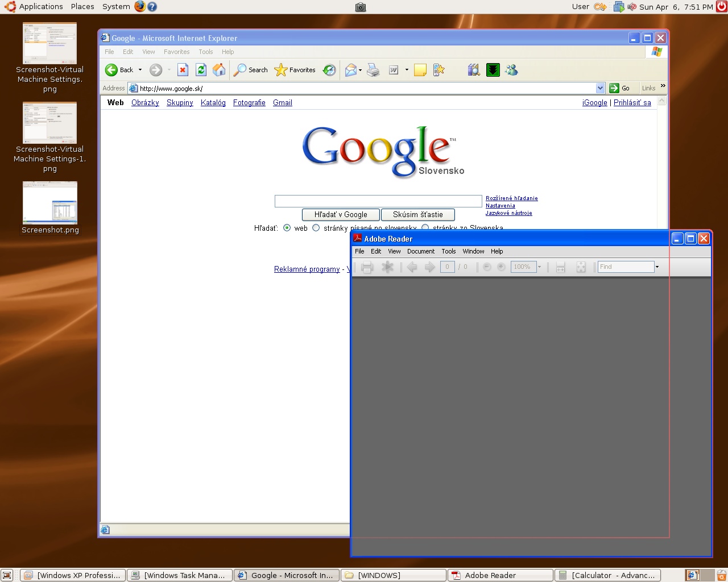
Task: Click into the Google search text box
Action: click(x=378, y=201)
